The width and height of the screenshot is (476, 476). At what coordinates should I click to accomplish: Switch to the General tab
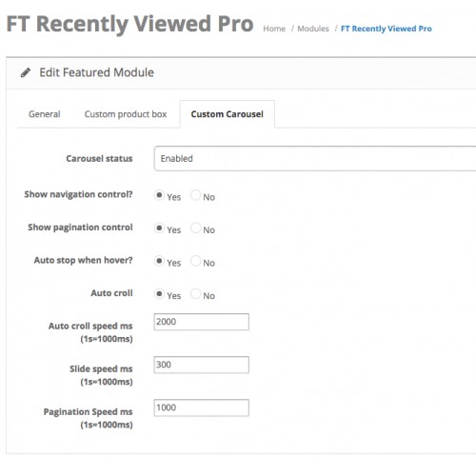[45, 114]
